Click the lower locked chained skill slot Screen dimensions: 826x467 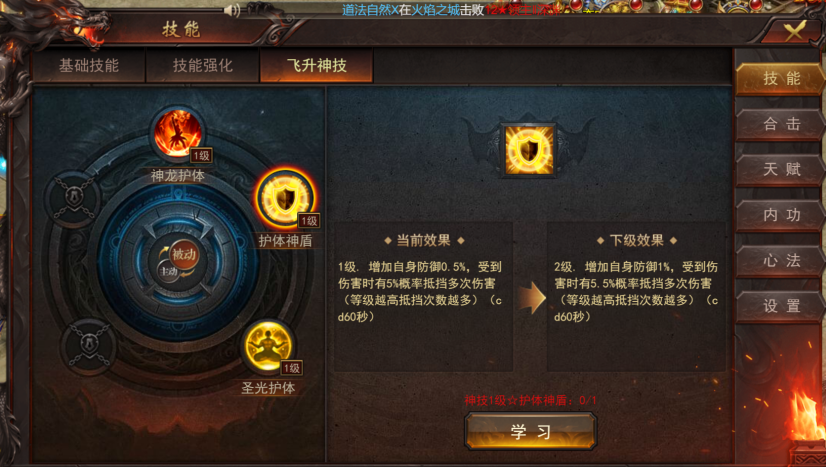click(88, 345)
